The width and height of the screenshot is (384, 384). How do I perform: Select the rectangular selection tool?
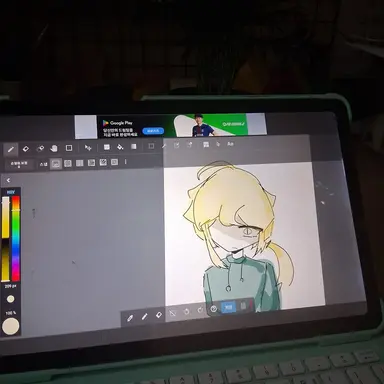[151, 146]
